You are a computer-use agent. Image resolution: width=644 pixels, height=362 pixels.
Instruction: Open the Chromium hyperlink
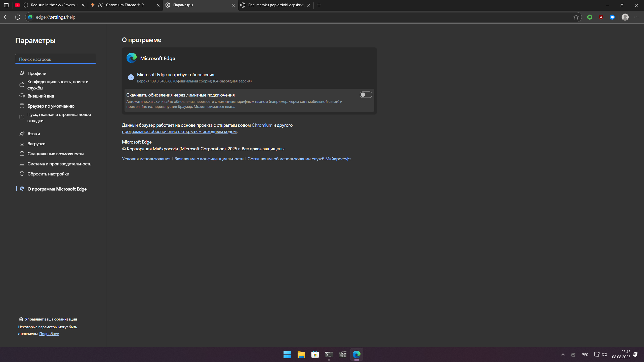pos(262,125)
